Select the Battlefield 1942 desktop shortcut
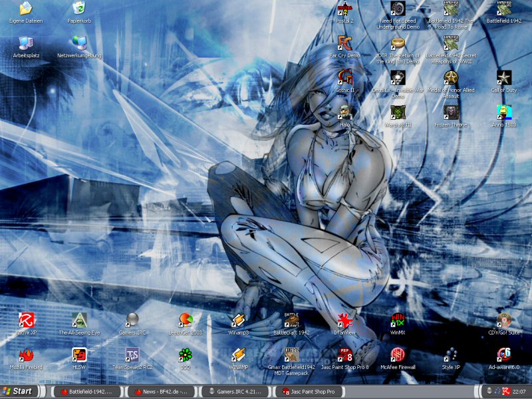532x399 pixels. point(504,9)
